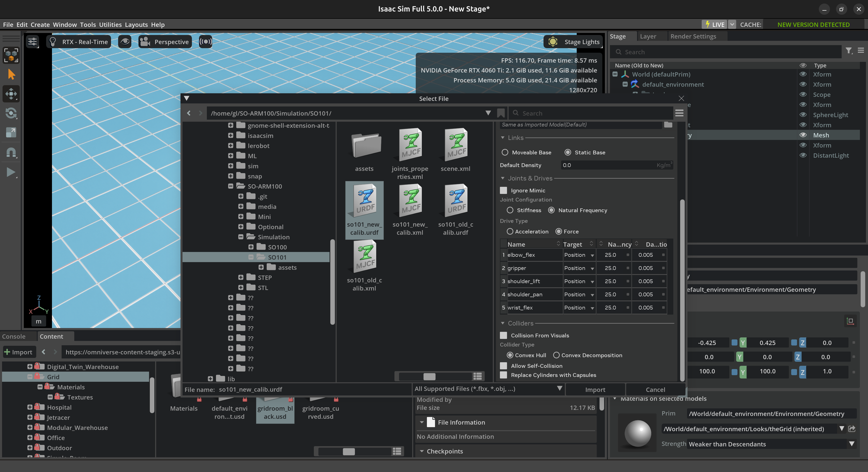The height and width of the screenshot is (472, 868).
Task: Click Import in the Select File dialog
Action: point(595,389)
